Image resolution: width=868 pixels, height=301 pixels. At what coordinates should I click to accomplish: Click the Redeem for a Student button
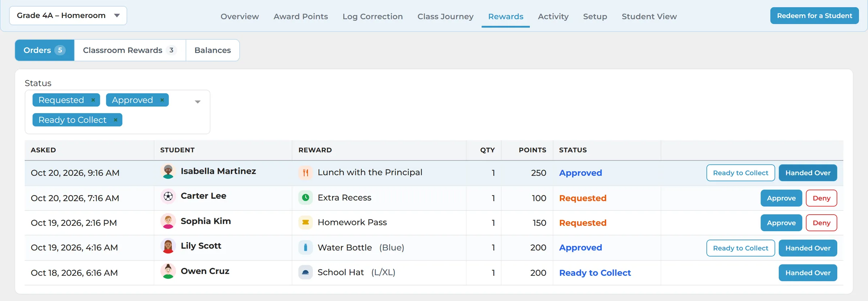tap(814, 16)
